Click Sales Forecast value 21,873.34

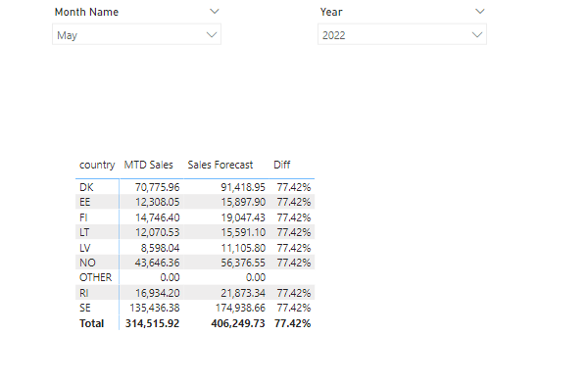click(243, 293)
